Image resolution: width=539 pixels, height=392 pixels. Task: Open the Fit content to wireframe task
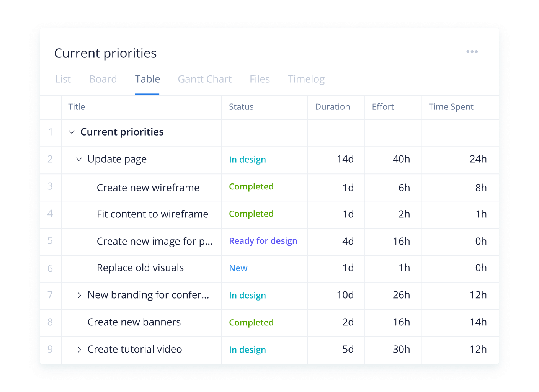tap(152, 214)
